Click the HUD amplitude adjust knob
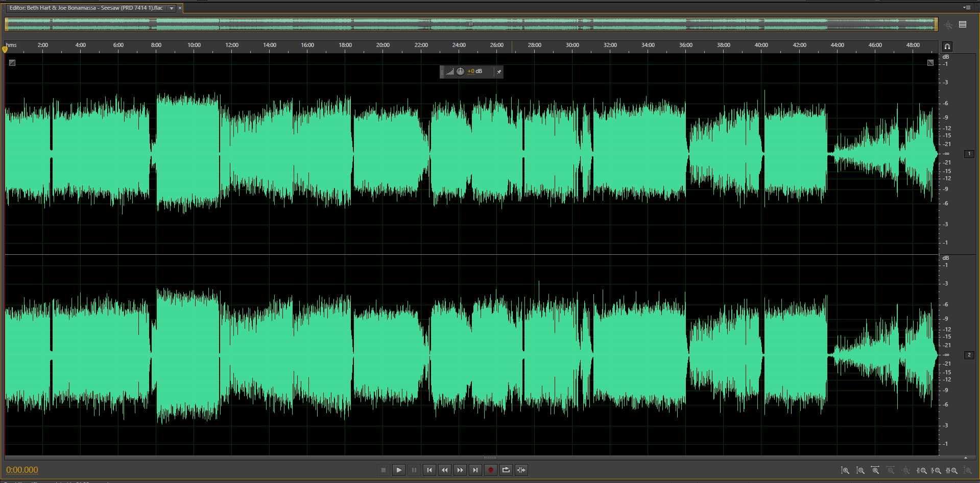The width and height of the screenshot is (980, 483). [x=460, y=71]
